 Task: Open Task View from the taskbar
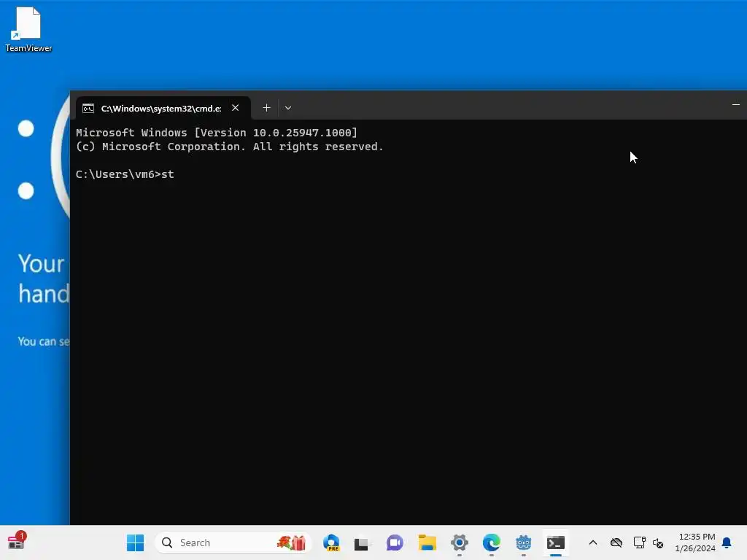point(362,542)
